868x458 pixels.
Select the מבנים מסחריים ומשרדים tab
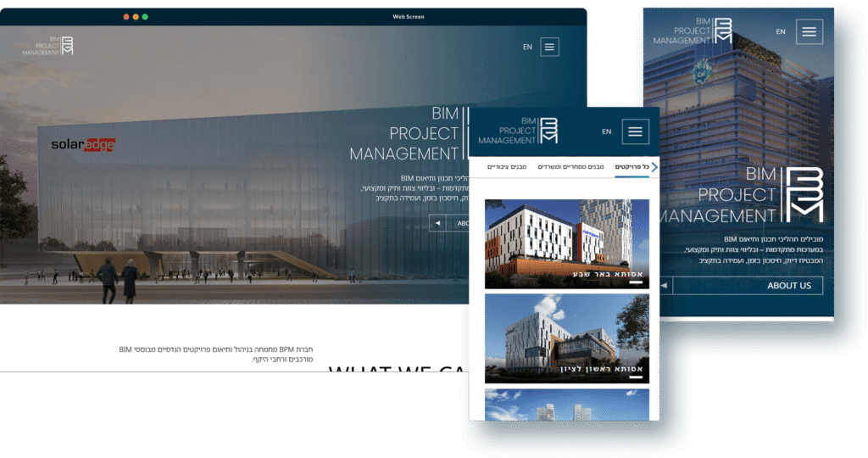570,167
